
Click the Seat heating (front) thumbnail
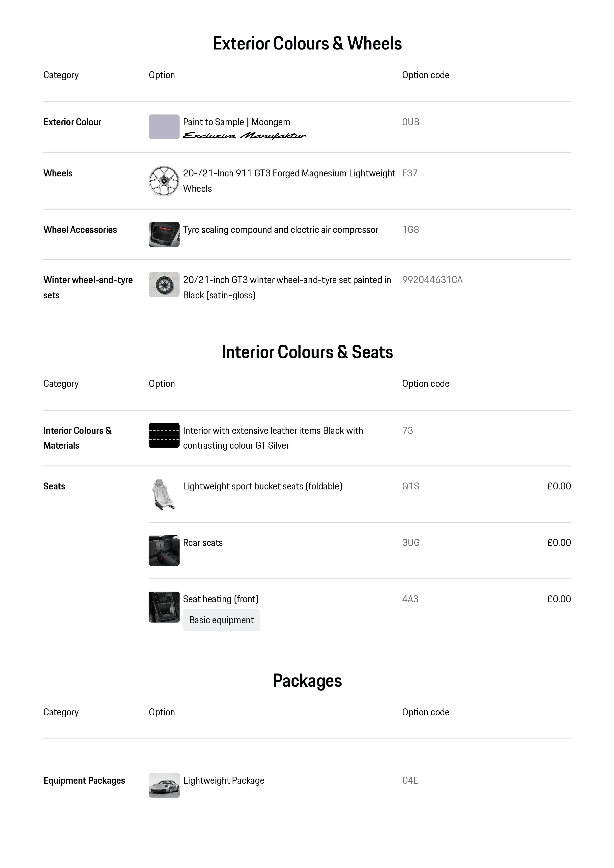click(164, 607)
